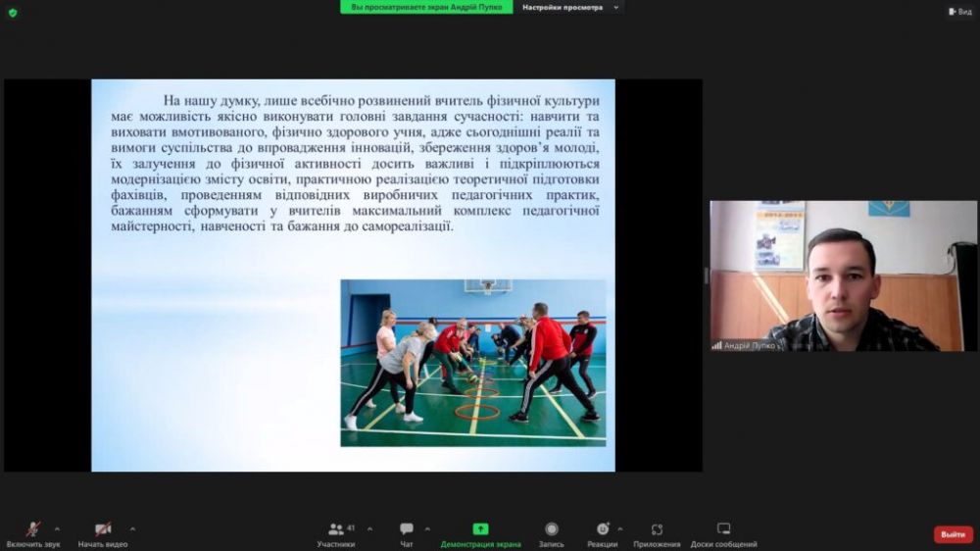Open the Чат chat panel
Viewport: 980px width, 551px height.
[407, 529]
